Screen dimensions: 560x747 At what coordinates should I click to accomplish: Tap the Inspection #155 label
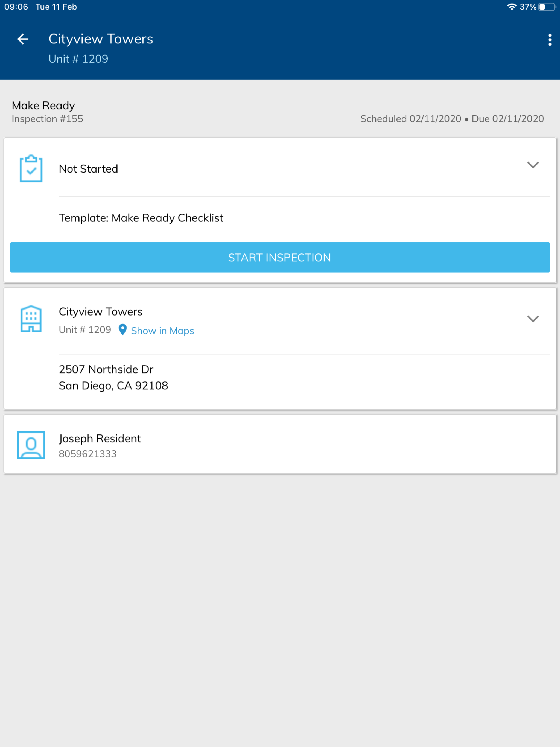pos(47,119)
